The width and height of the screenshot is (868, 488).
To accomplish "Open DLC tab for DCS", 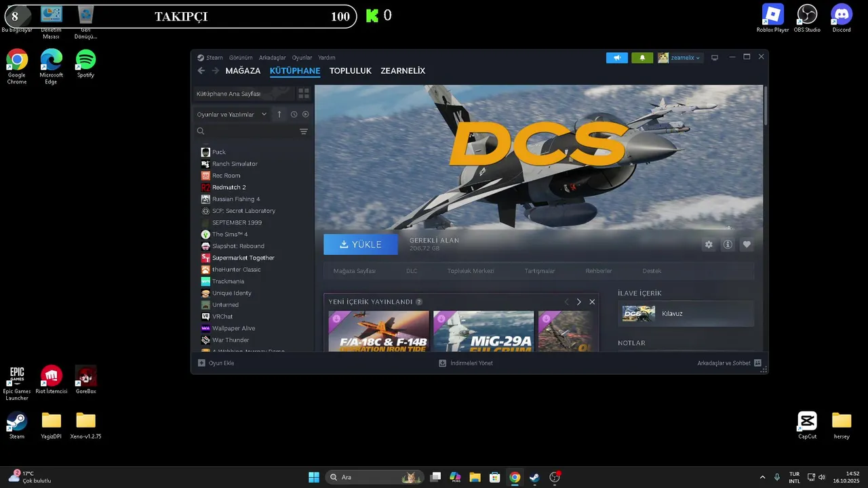I will pos(412,271).
